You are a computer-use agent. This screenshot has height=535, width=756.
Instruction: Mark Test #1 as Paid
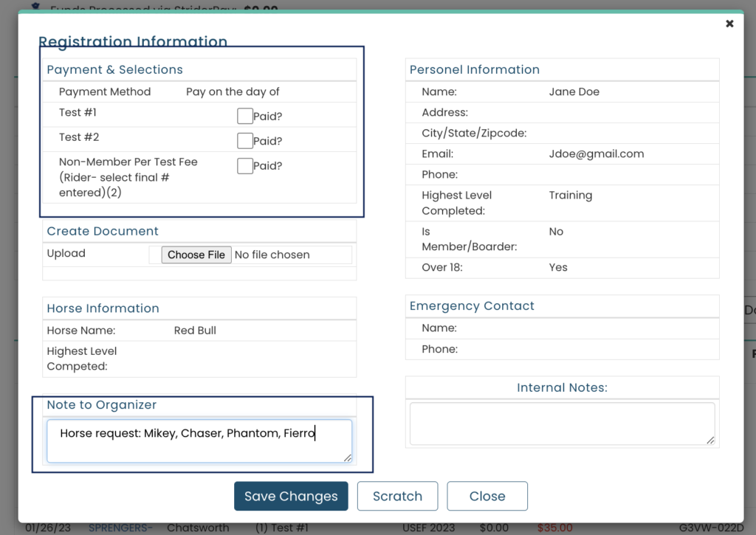pyautogui.click(x=244, y=116)
